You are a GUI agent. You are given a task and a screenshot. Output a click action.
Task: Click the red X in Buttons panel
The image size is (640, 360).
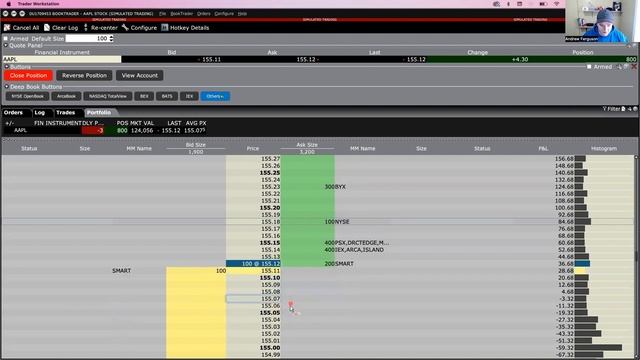pyautogui.click(x=634, y=67)
